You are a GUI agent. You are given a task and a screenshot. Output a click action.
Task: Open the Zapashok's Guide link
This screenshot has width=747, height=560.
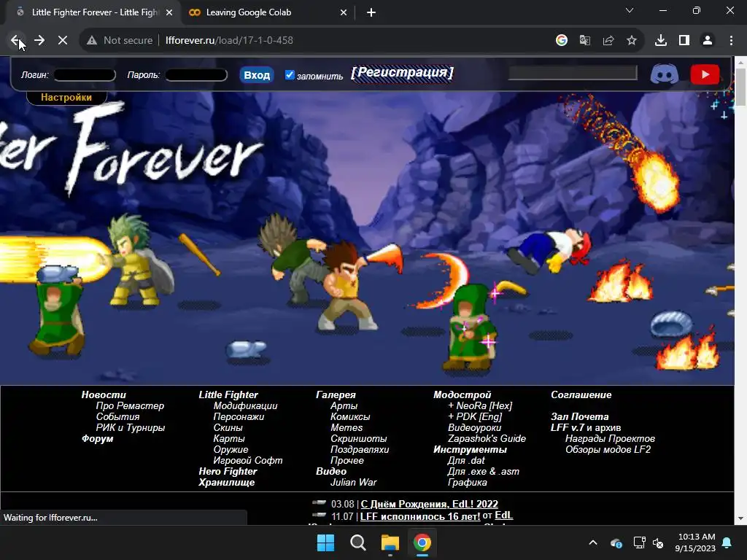(x=487, y=438)
